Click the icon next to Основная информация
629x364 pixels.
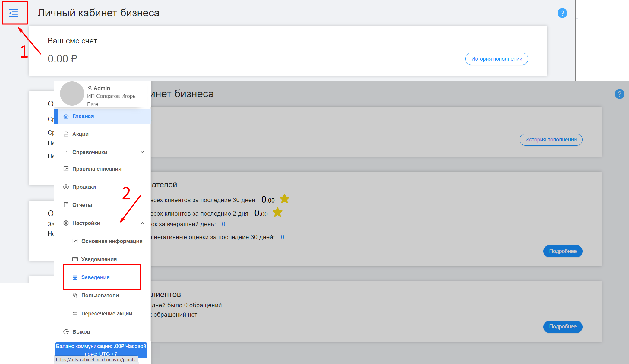pos(75,241)
